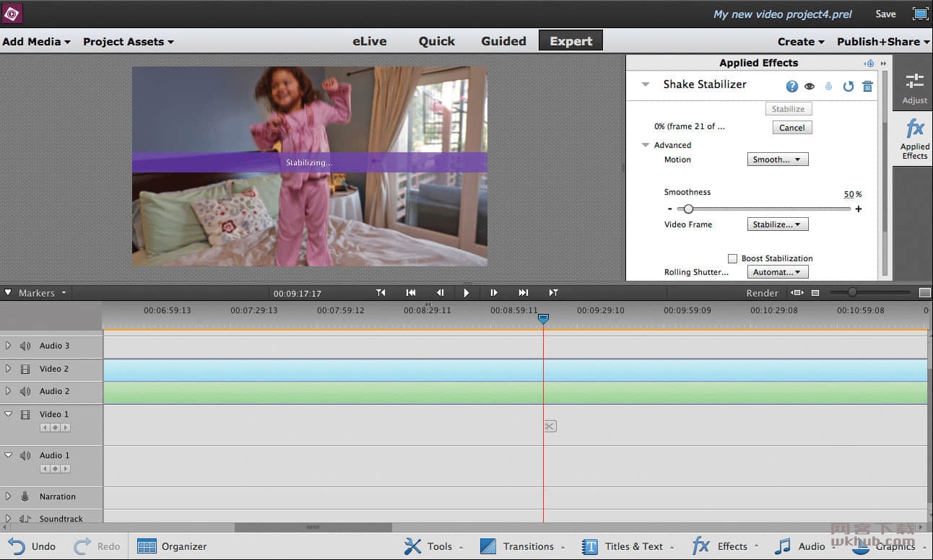Switch to the Guided tab
Image resolution: width=933 pixels, height=560 pixels.
point(503,41)
